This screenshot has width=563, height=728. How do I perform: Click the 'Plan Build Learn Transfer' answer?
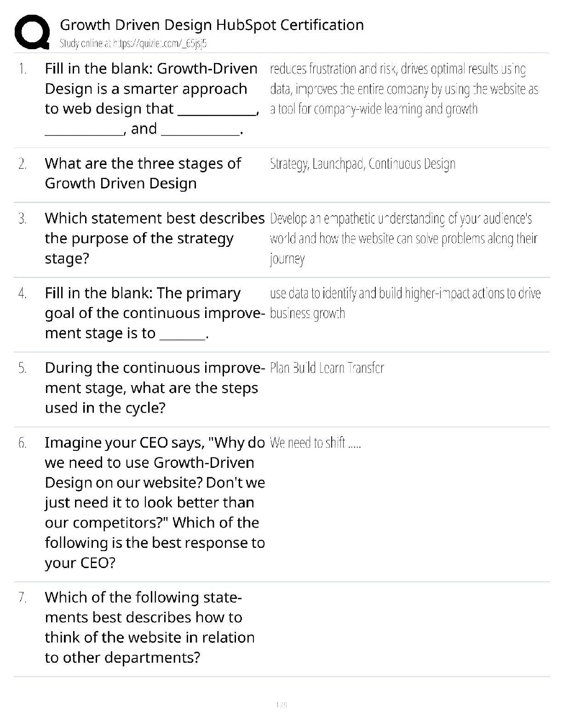[327, 368]
